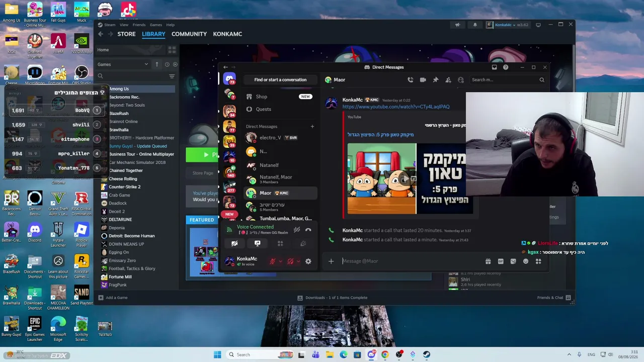Click Add a Game in Steam
This screenshot has height=362, width=644.
click(113, 298)
